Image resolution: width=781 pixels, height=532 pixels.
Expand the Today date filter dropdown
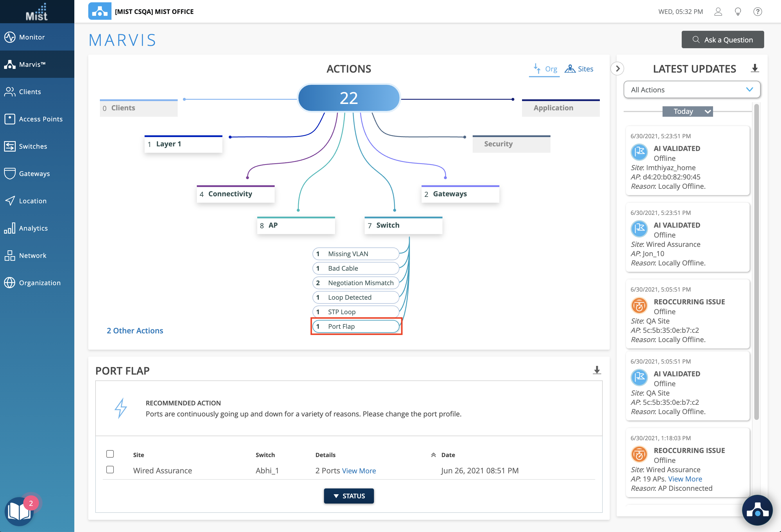coord(688,111)
